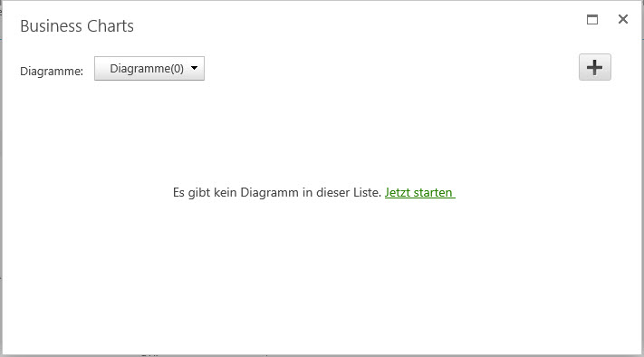Create a new diagram with the + button
This screenshot has height=357, width=644.
point(595,67)
